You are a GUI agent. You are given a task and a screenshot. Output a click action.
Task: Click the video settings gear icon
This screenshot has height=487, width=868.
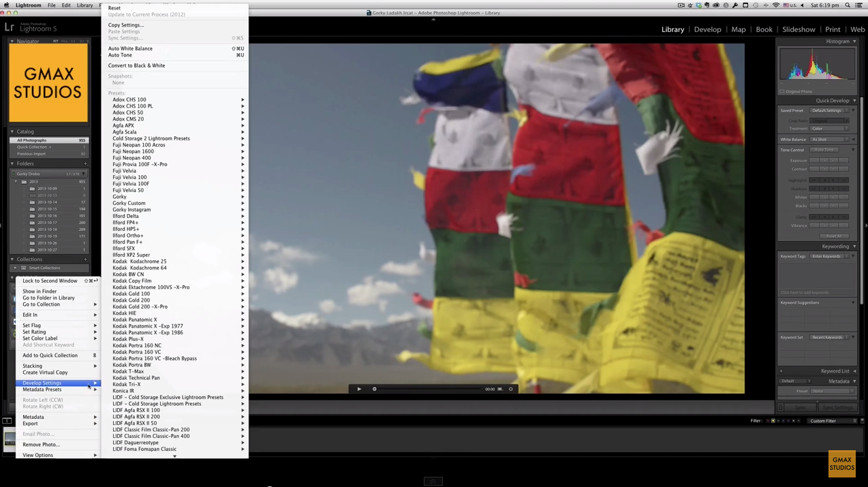511,389
